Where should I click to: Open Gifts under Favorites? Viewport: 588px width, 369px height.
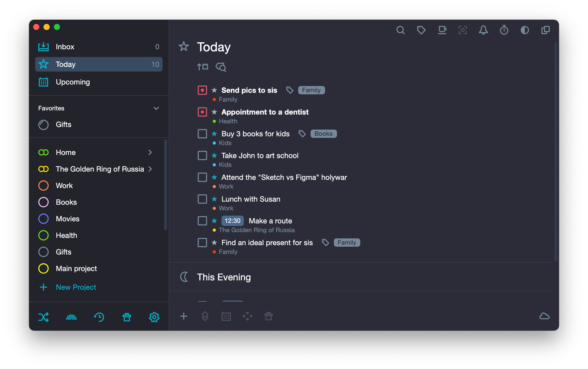click(99, 124)
